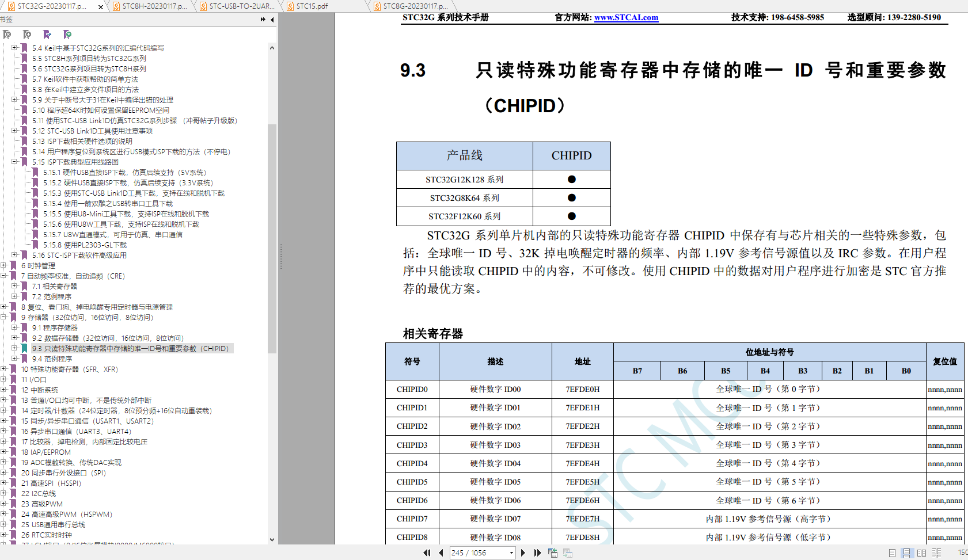
Task: Click the bookmark panel scroll down arrow
Action: pos(272,539)
